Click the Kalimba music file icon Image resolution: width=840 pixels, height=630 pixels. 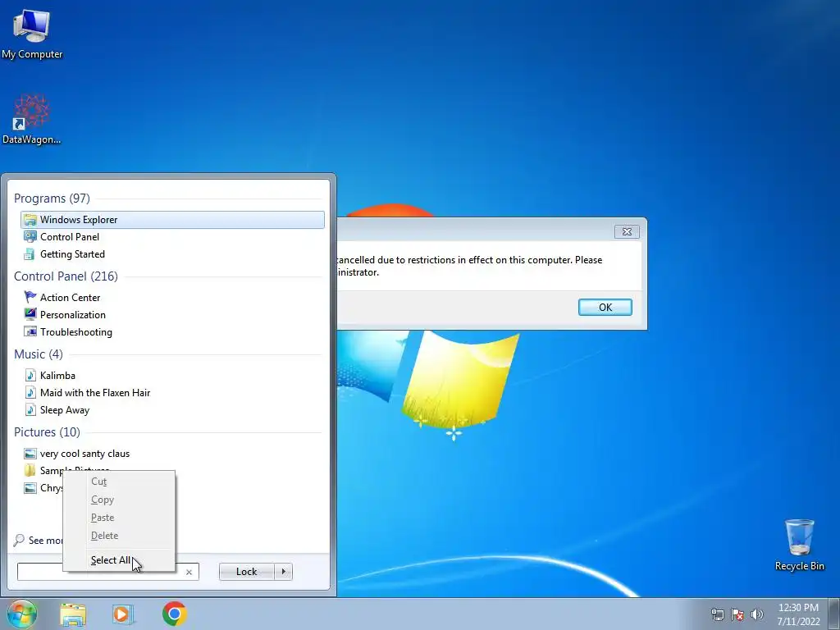pos(30,376)
